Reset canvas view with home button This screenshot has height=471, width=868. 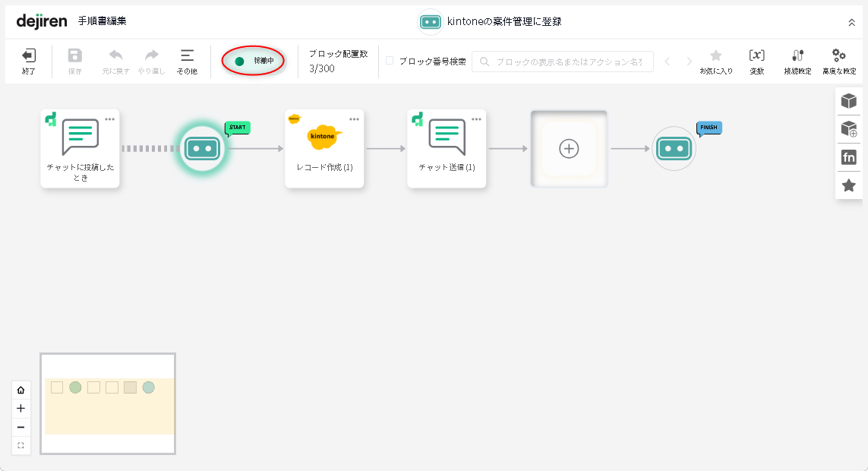pos(21,390)
